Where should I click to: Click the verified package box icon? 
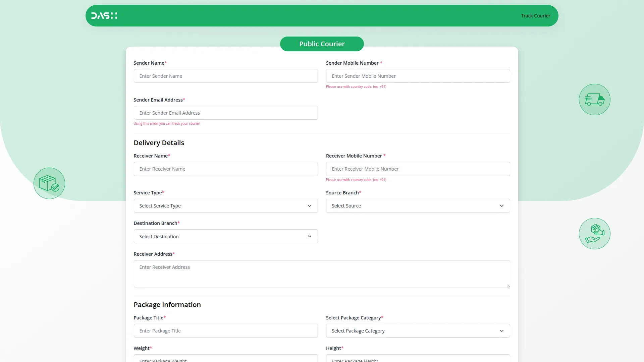pos(49,183)
